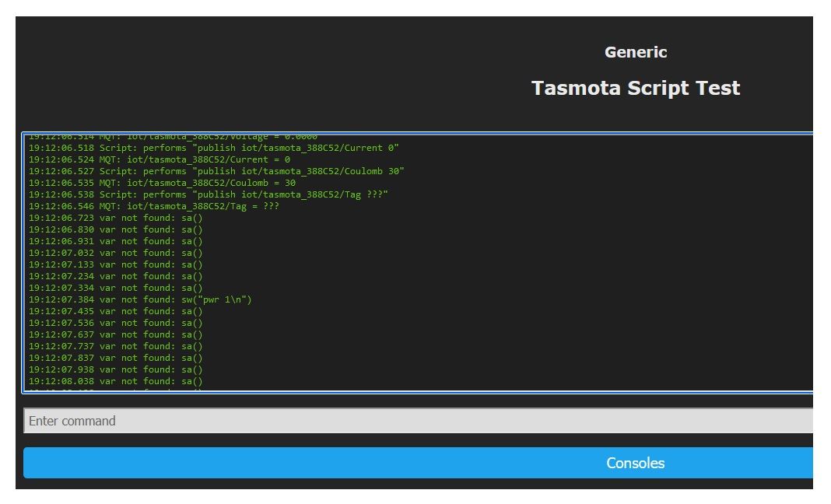Select log line 'publish iot/tasmota_388C52/Tag ???'
831x504 pixels.
[x=209, y=194]
